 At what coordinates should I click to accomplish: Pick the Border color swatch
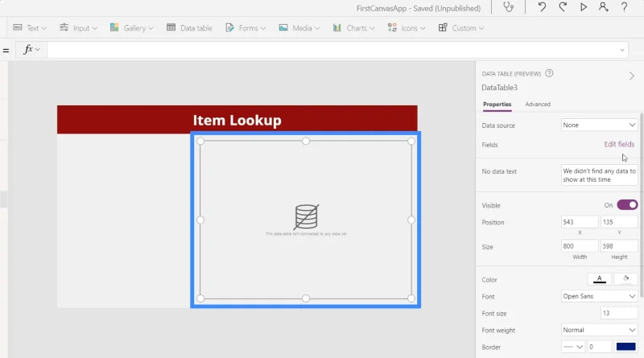(x=626, y=347)
